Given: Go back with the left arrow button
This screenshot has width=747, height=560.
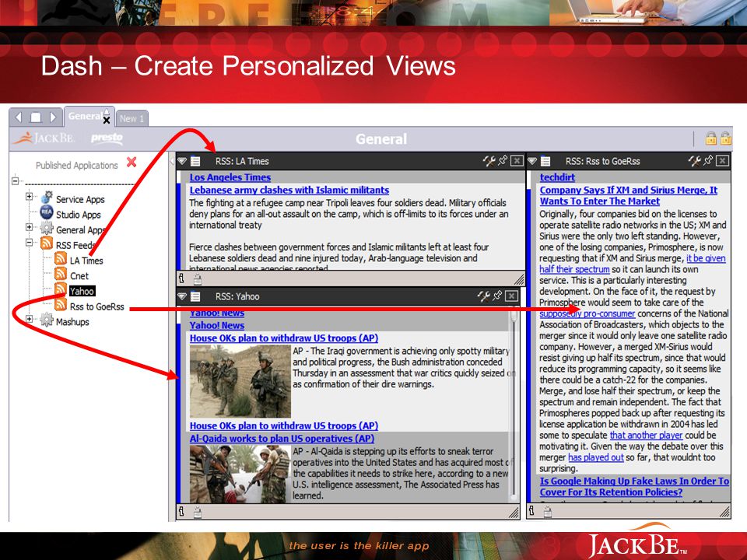Looking at the screenshot, I should [19, 117].
